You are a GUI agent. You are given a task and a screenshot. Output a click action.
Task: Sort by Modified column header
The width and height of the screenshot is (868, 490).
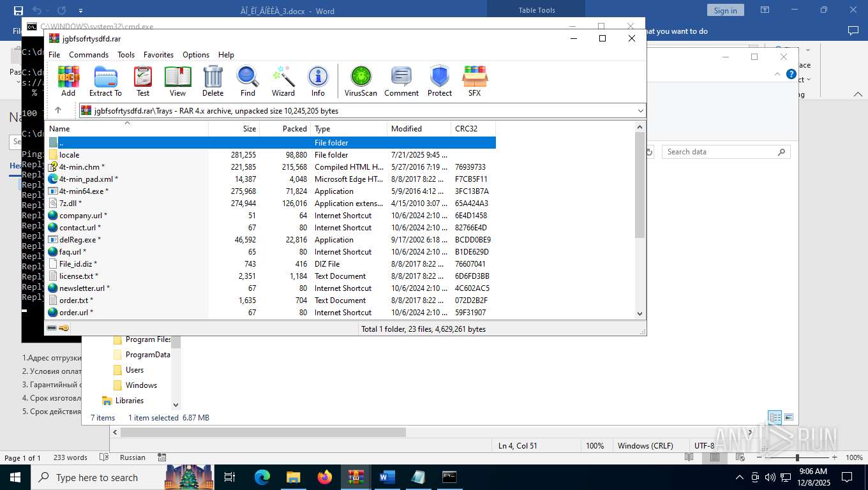(419, 129)
